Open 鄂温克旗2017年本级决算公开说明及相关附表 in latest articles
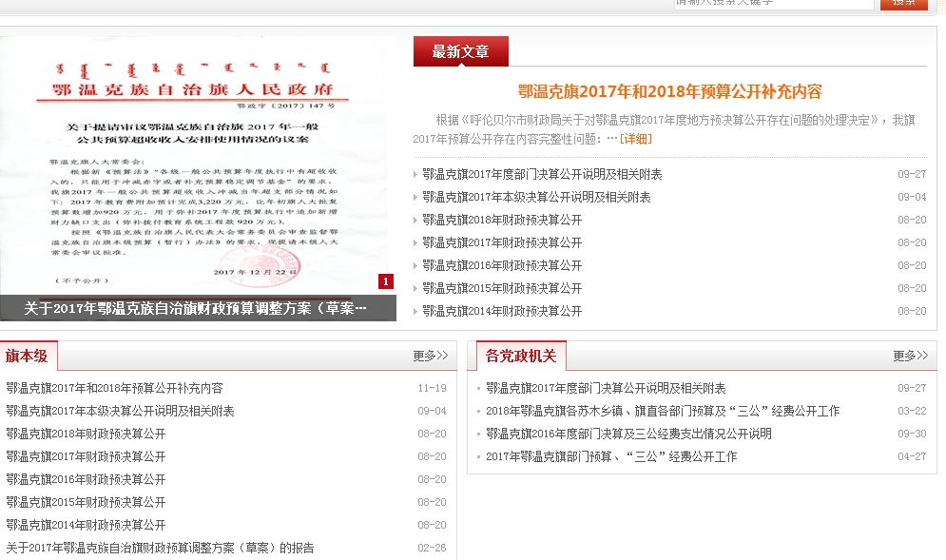946x560 pixels. coord(536,197)
